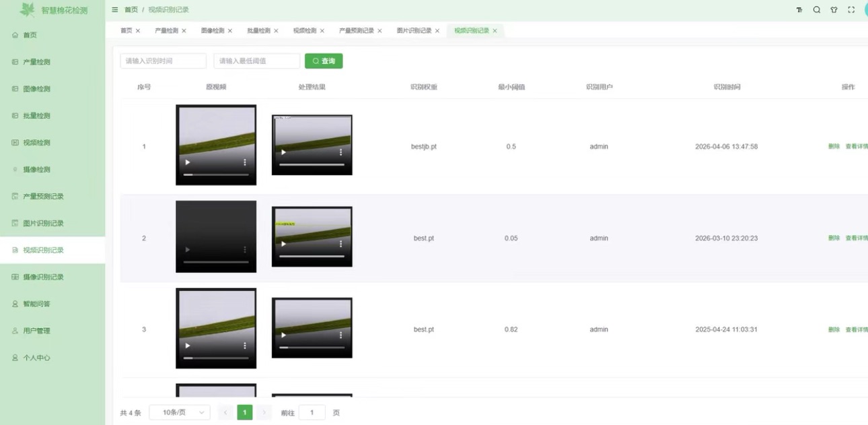Click the theme shirt icon in header
This screenshot has height=425, width=868.
834,10
